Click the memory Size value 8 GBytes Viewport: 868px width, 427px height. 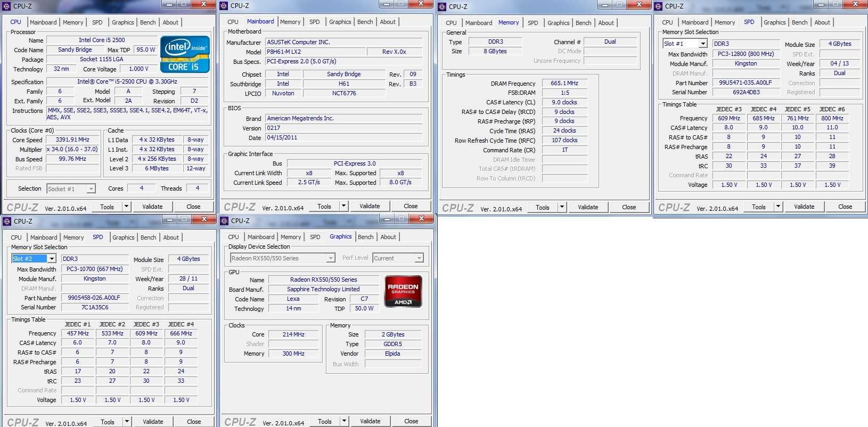[495, 51]
